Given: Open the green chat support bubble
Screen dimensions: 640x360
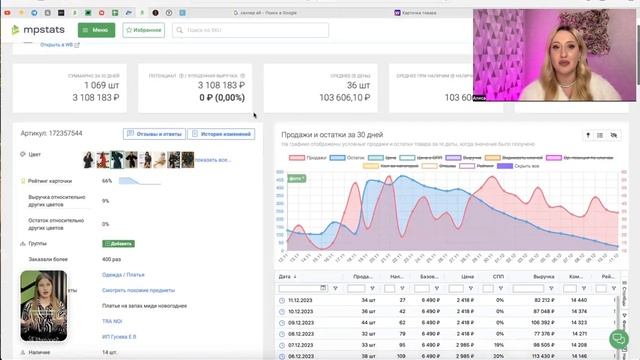Looking at the screenshot, I should tap(619, 339).
